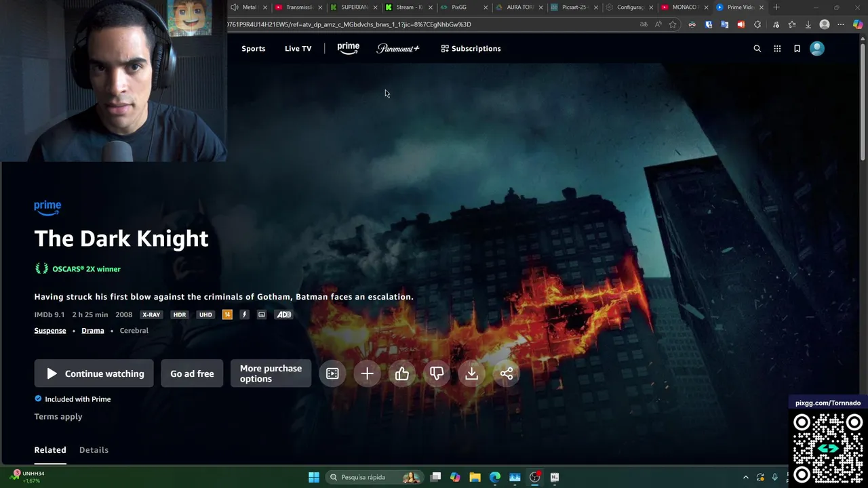The width and height of the screenshot is (868, 488).
Task: Select the Paramount+ channel logo
Action: pyautogui.click(x=398, y=49)
